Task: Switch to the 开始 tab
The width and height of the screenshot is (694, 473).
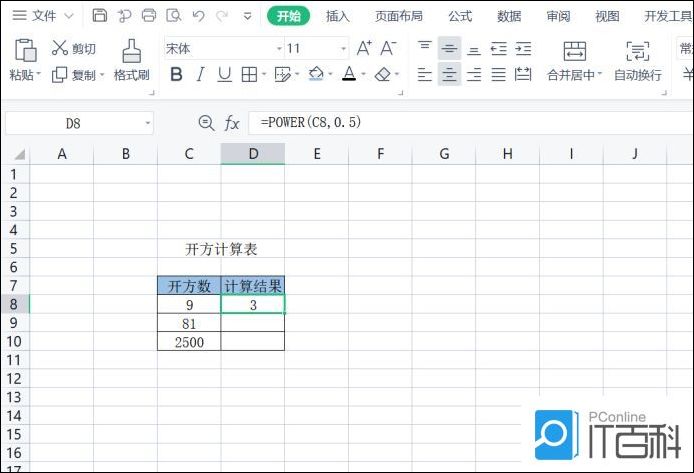Action: pos(289,16)
